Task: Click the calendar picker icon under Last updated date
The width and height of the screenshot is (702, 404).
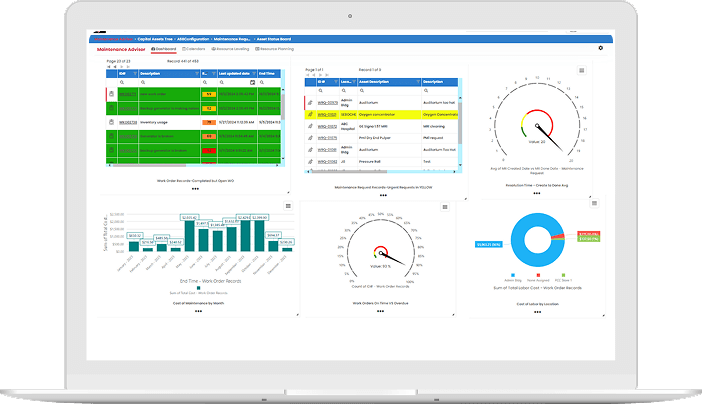Action: [251, 82]
